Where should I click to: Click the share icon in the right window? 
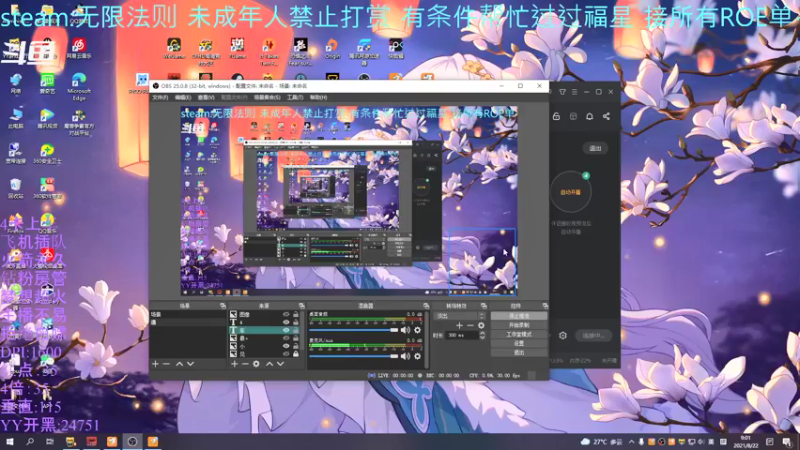pyautogui.click(x=606, y=116)
